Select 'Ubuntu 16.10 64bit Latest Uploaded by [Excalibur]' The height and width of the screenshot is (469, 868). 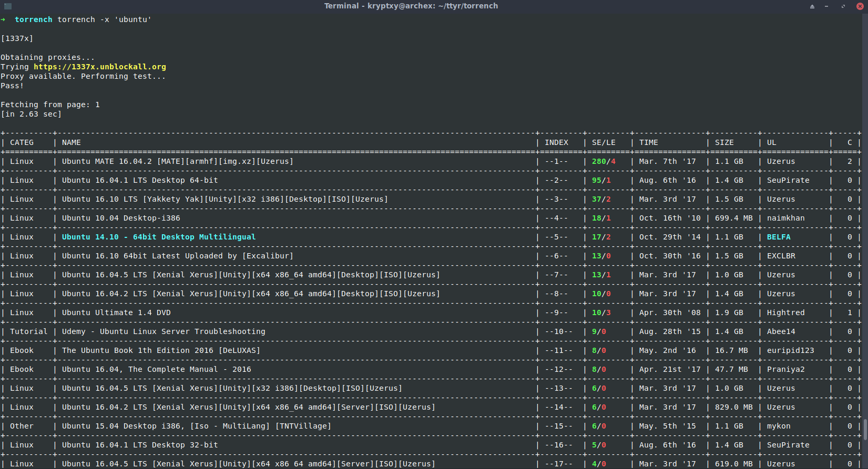click(x=178, y=256)
